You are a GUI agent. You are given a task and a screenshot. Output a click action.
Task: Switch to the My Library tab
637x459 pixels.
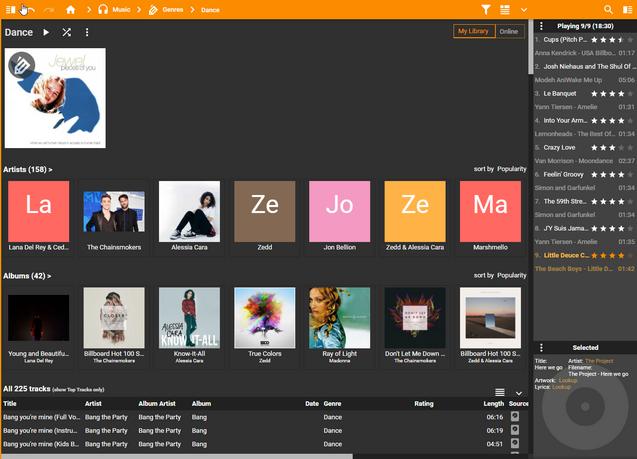click(x=473, y=32)
